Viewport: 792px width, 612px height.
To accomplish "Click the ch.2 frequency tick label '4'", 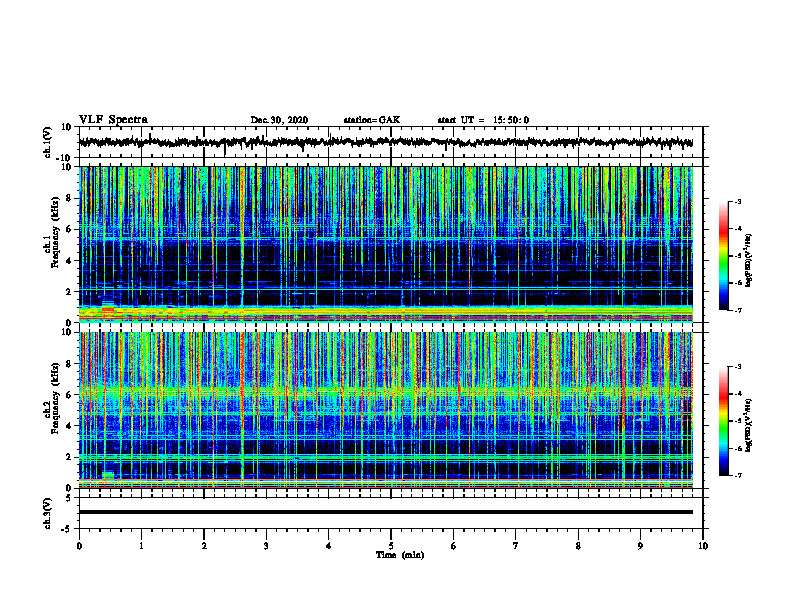I will tap(70, 427).
